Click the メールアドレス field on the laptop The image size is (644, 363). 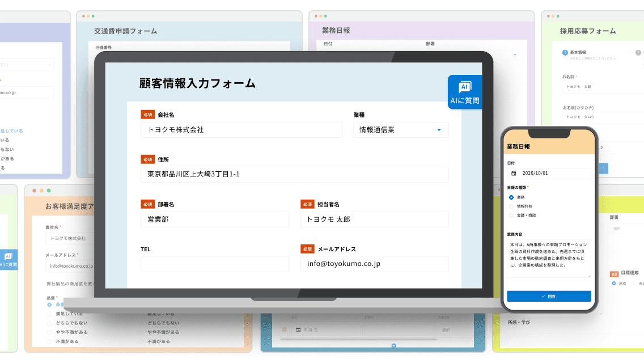(375, 264)
